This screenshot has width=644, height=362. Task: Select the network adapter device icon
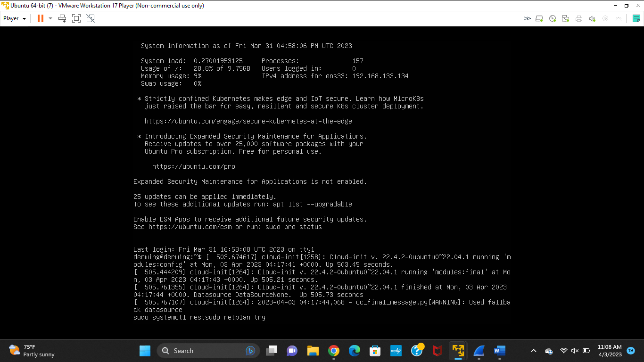tap(565, 18)
